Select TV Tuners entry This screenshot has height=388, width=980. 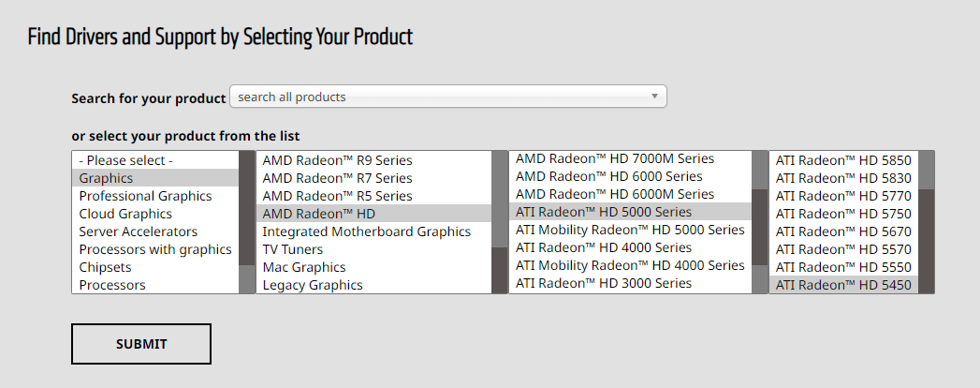(x=292, y=249)
